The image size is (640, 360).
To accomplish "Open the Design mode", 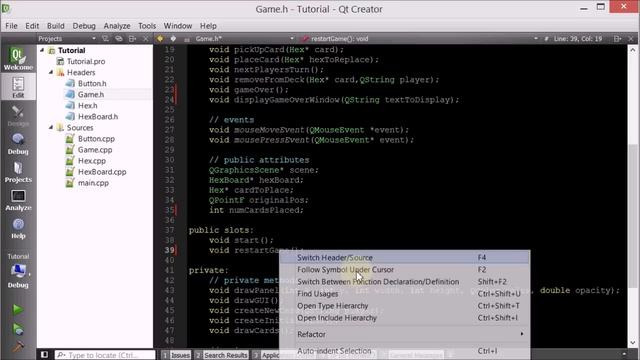I will coord(18,116).
